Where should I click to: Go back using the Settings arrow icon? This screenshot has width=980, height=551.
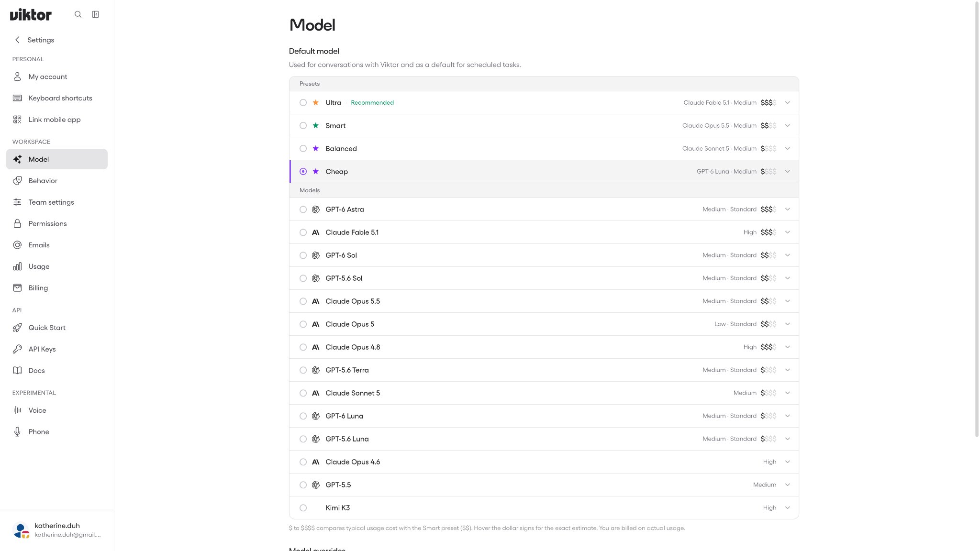tap(18, 40)
